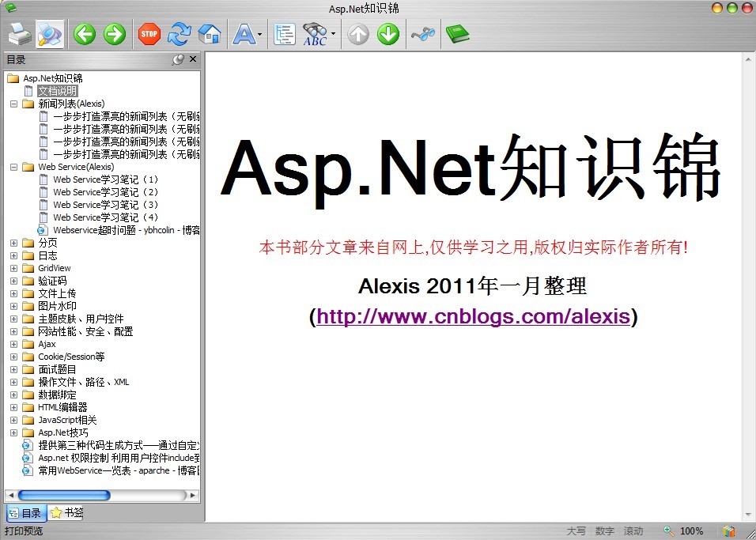This screenshot has height=540, width=756.
Task: Open Web Service学习笔记（1）
Action: pyautogui.click(x=106, y=179)
